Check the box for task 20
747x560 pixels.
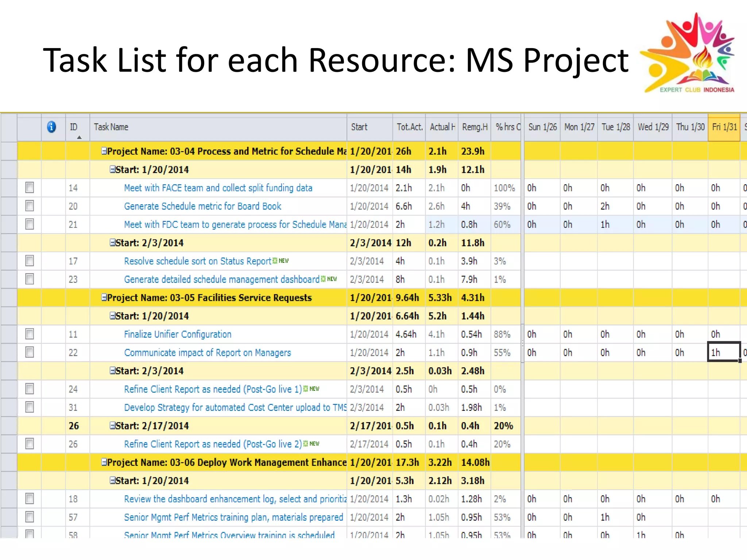tap(30, 206)
